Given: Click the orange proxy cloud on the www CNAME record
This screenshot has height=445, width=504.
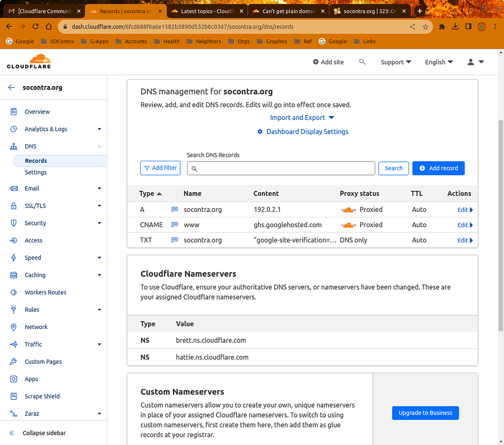Looking at the screenshot, I should (x=348, y=225).
